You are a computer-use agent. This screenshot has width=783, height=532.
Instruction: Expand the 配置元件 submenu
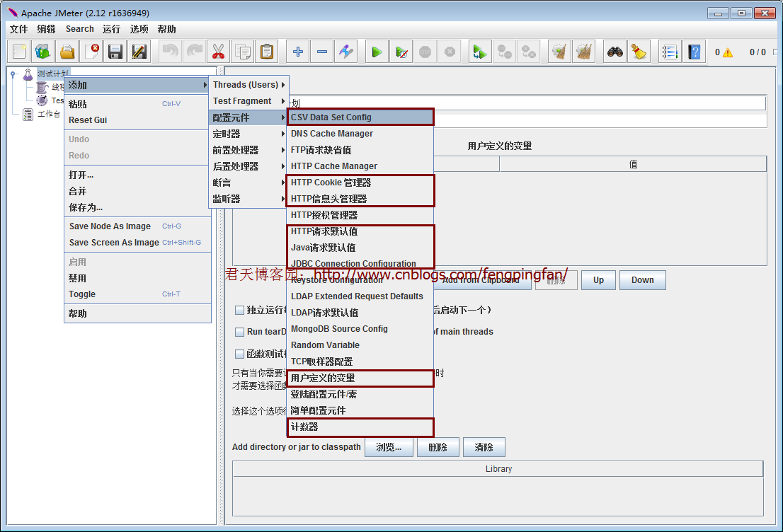248,117
